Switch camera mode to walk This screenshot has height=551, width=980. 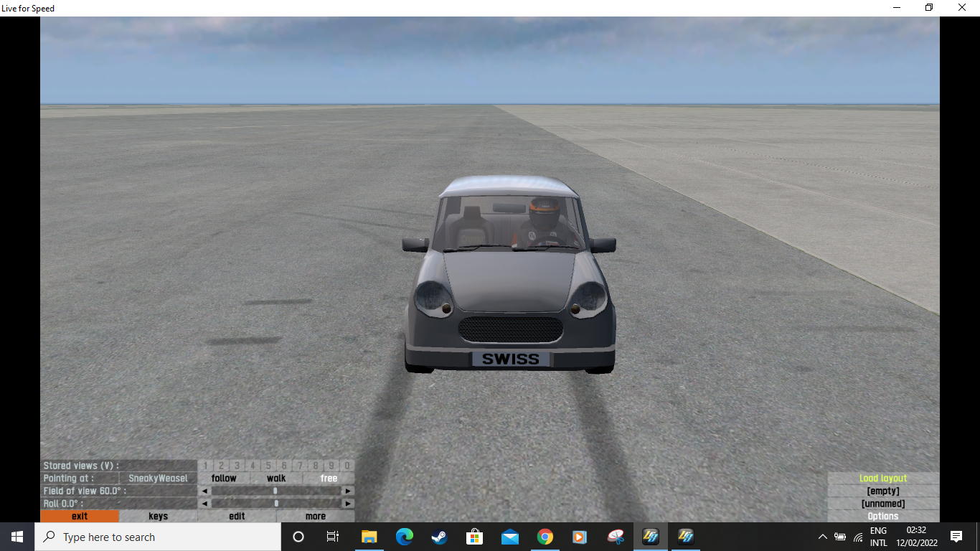tap(276, 479)
